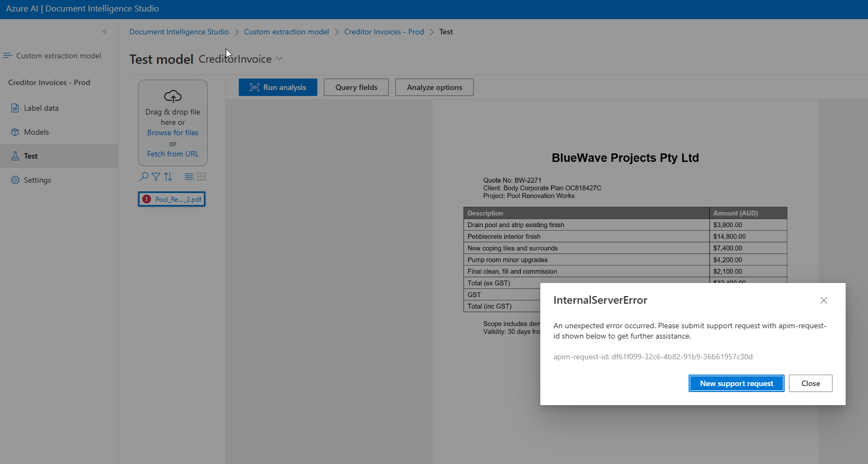
Task: Open Settings in the sidebar
Action: click(59, 180)
